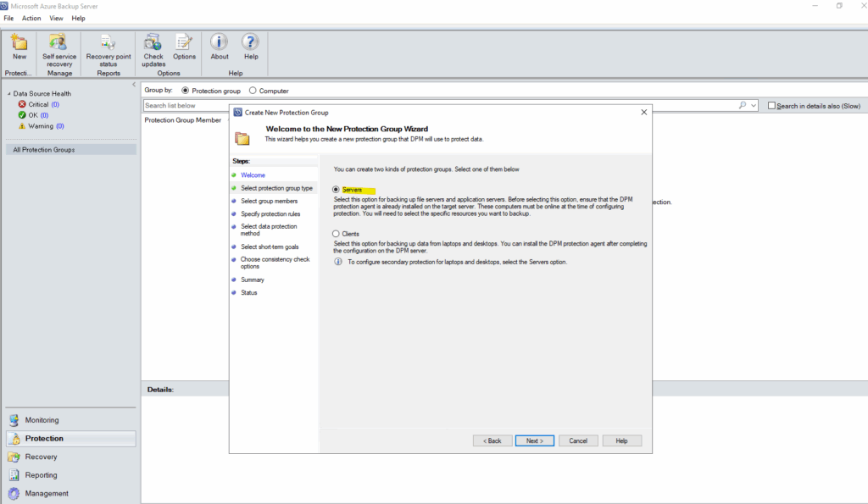
Task: Select the Servers radio button
Action: pos(337,190)
